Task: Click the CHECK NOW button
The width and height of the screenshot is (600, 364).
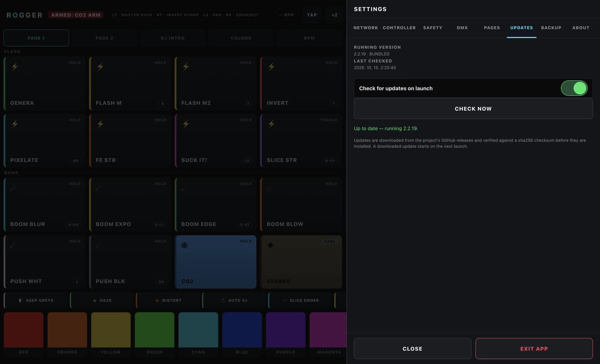Action: (x=473, y=109)
